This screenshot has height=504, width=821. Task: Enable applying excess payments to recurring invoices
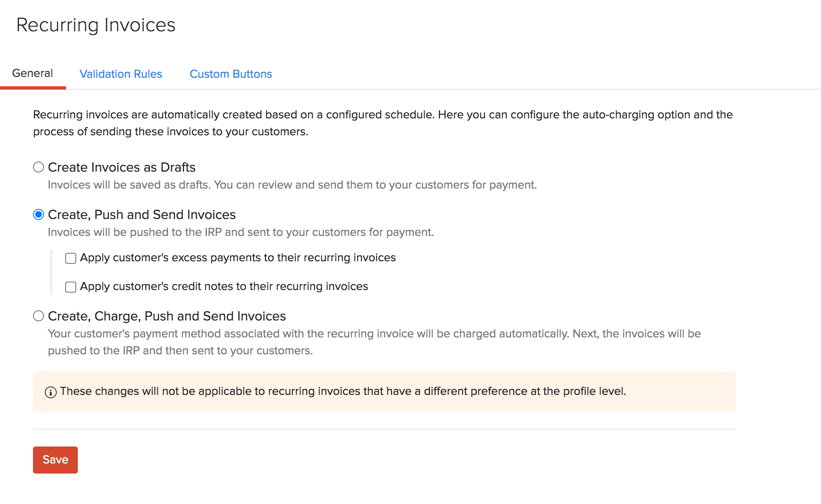[x=70, y=258]
